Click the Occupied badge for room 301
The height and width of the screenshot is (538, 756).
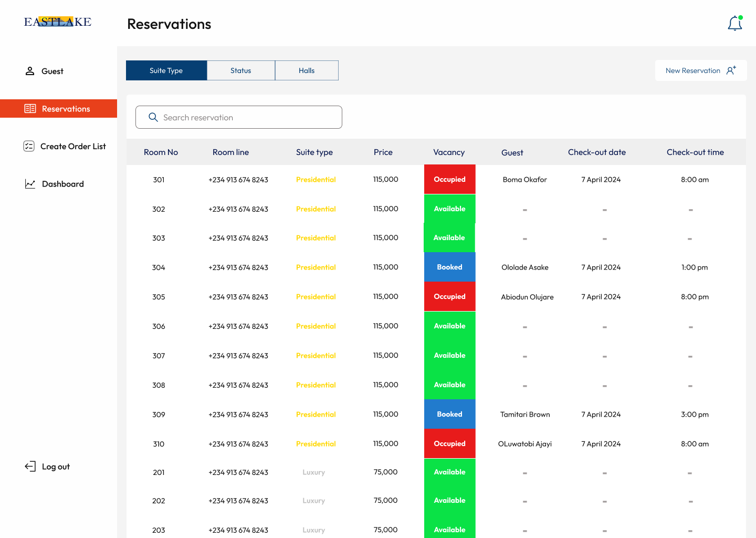(x=450, y=179)
